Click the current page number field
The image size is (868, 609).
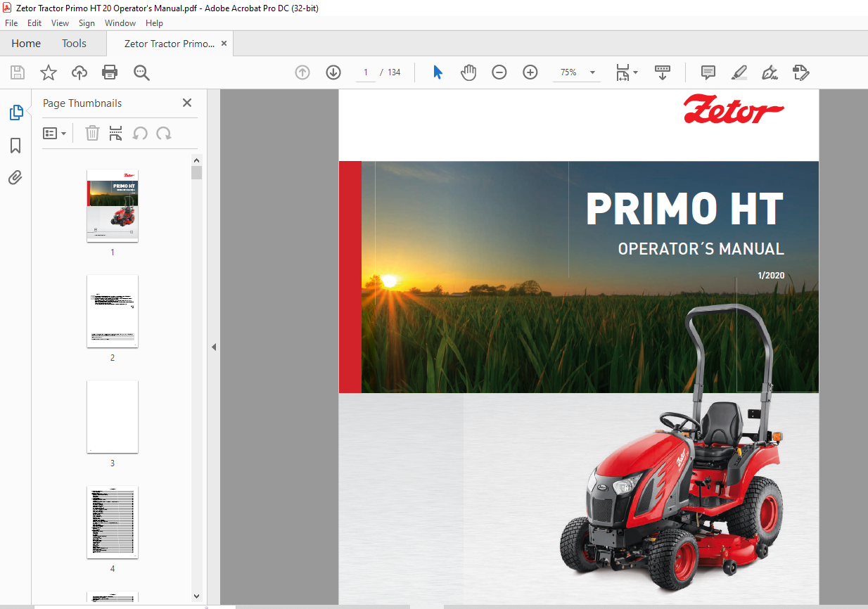click(x=366, y=72)
